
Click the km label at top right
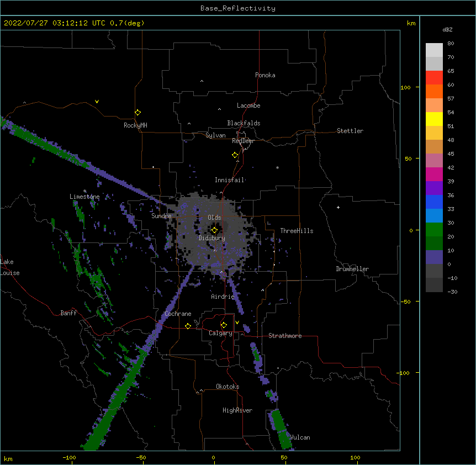coord(411,23)
